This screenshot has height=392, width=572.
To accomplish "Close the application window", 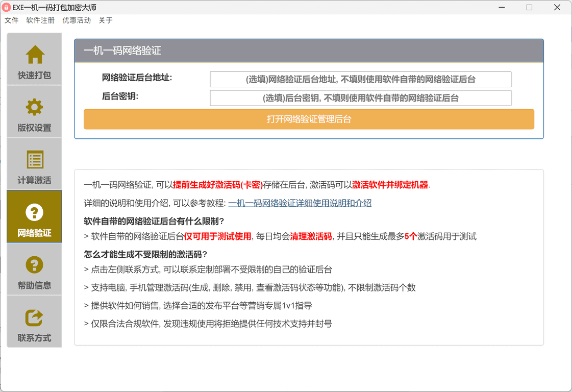I will click(x=557, y=8).
